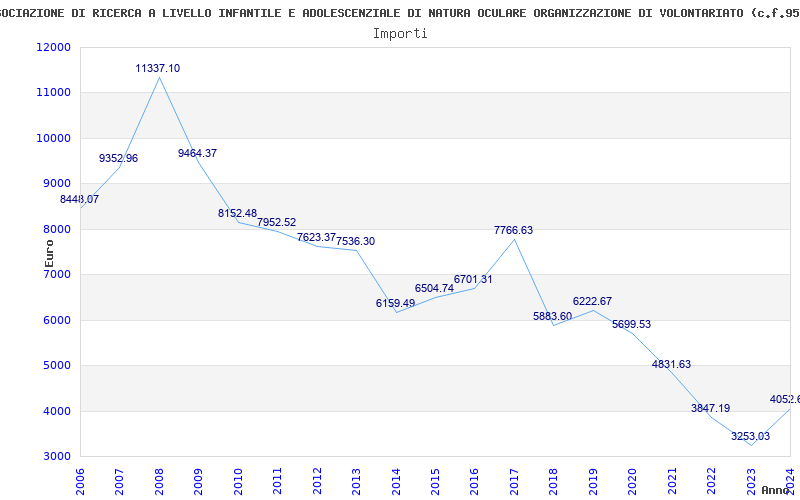Select the 2014 year axis label
The width and height of the screenshot is (800, 500).
pyautogui.click(x=396, y=481)
